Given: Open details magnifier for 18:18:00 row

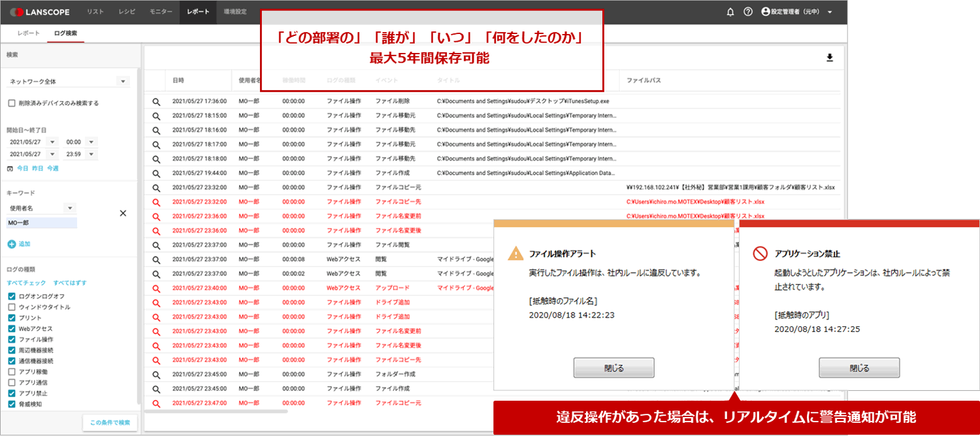Looking at the screenshot, I should click(156, 159).
